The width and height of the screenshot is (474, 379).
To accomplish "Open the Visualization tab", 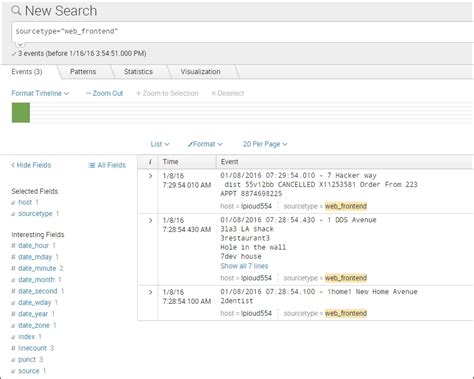I will [x=200, y=72].
